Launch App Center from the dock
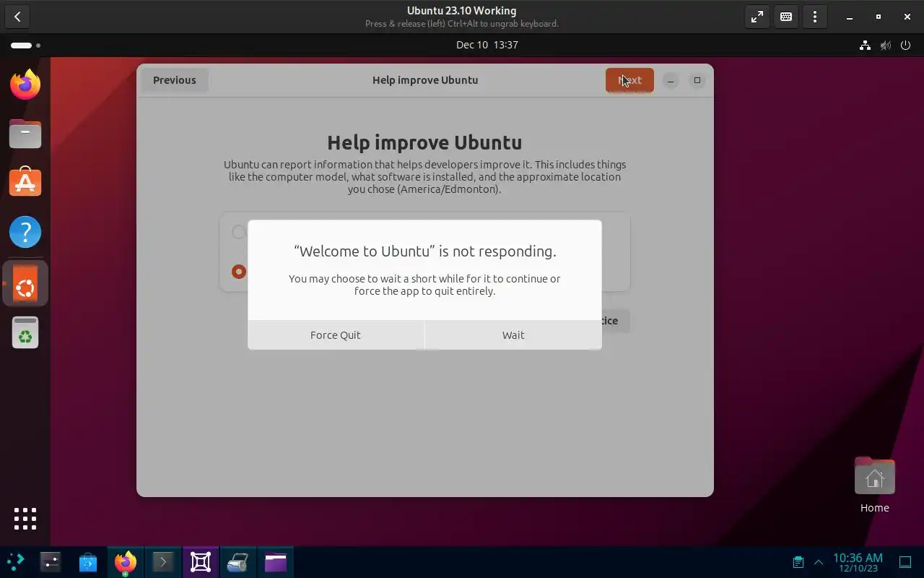The image size is (924, 578). pos(25,183)
